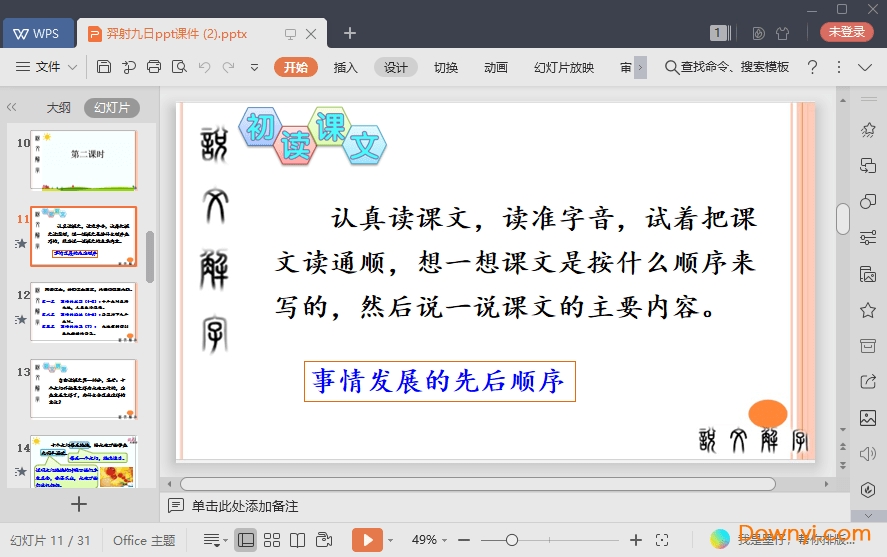Switch to the 插入 ribbon tab
Viewport: 887px width, 557px height.
(x=346, y=67)
